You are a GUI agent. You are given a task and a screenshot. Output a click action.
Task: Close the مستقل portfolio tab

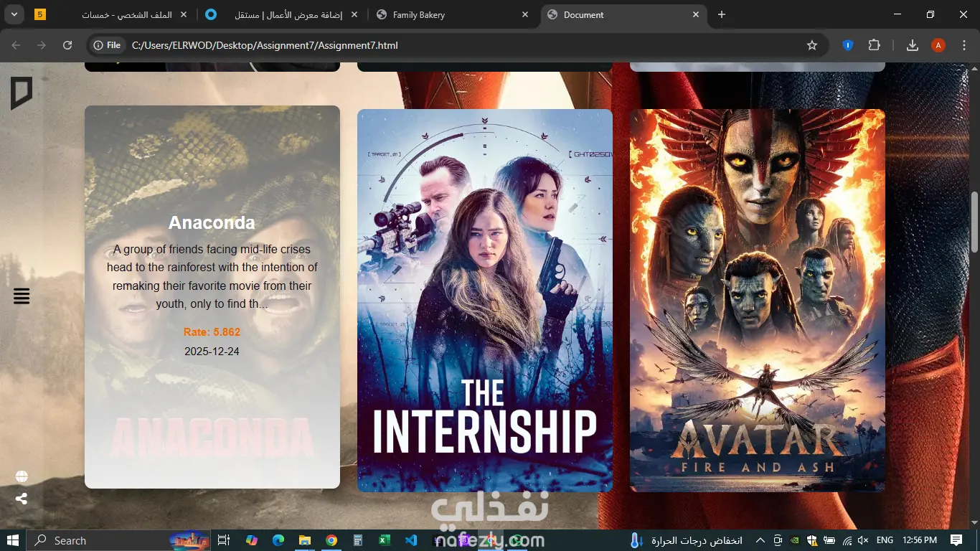pyautogui.click(x=354, y=14)
